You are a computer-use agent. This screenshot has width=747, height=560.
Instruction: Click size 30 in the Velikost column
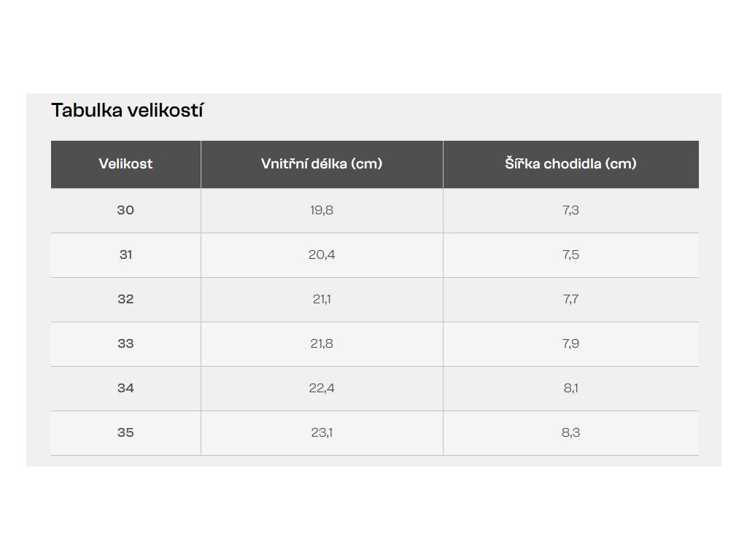pyautogui.click(x=125, y=210)
